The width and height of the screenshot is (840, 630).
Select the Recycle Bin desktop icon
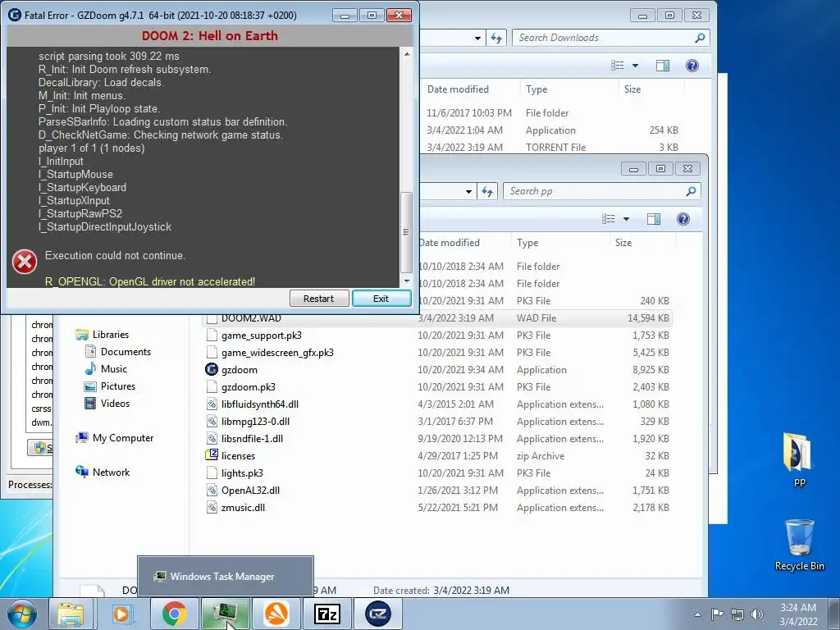[x=799, y=545]
